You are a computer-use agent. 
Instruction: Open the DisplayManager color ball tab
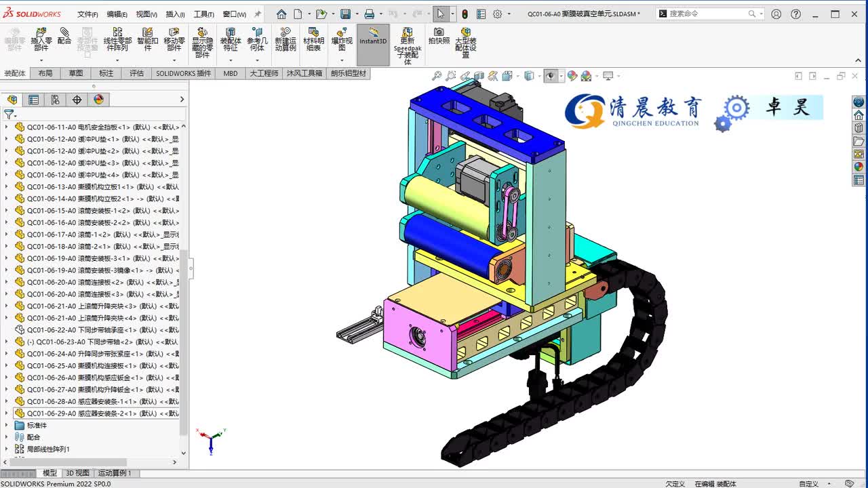coord(98,100)
